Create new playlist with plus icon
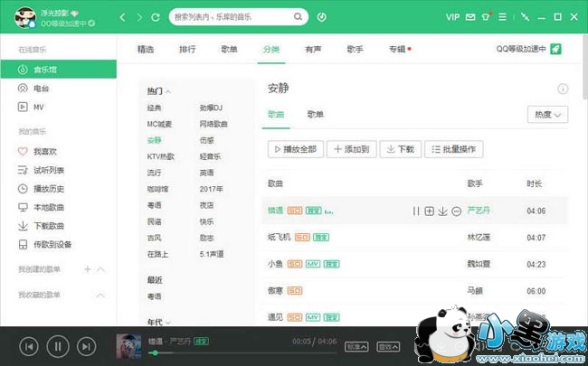Screen dimensions: 588x366 click(88, 269)
